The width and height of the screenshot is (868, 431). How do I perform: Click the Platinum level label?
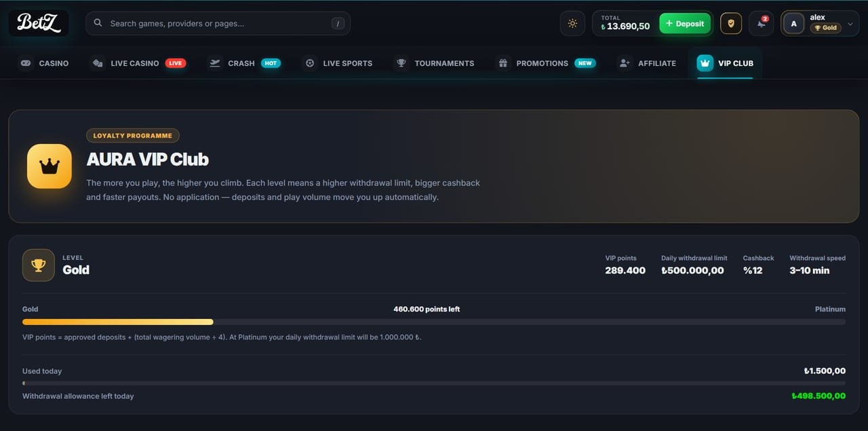830,310
